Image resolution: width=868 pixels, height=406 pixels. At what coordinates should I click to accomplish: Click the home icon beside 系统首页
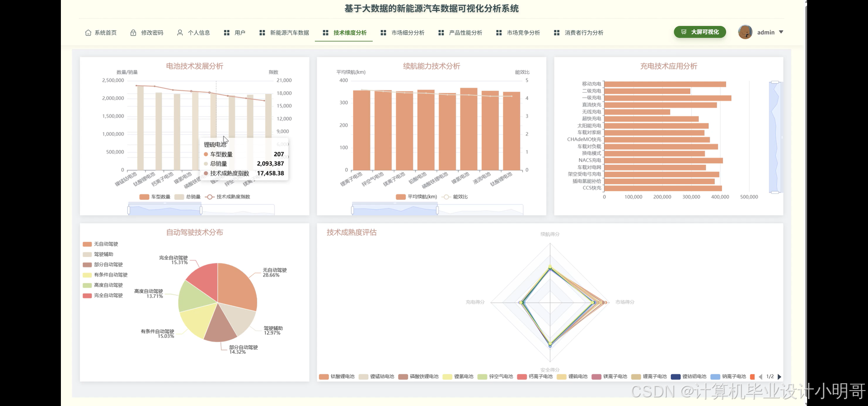(88, 33)
